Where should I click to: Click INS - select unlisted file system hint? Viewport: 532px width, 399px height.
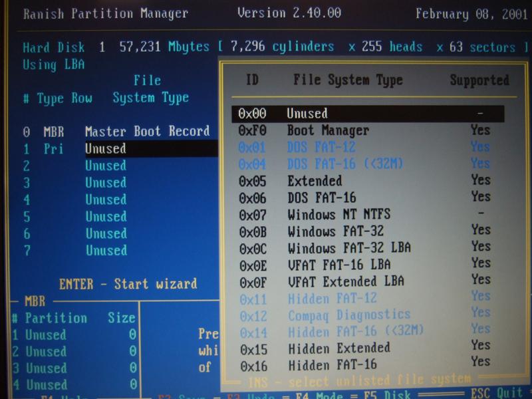[x=359, y=380]
